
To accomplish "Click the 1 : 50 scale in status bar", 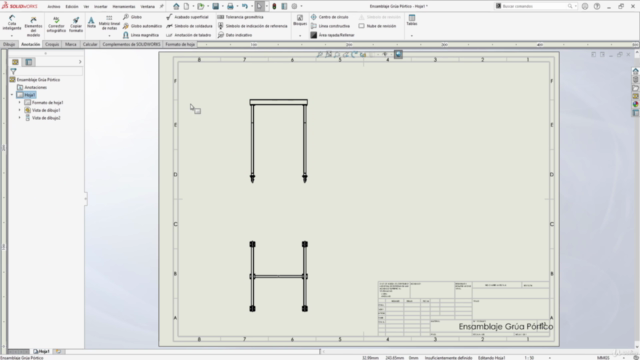I will tap(529, 358).
